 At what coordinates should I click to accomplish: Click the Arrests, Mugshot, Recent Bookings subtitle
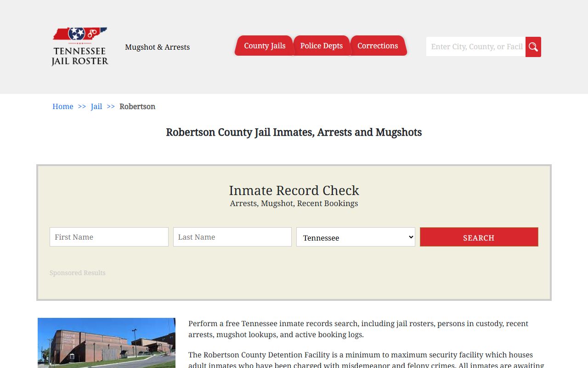[294, 203]
